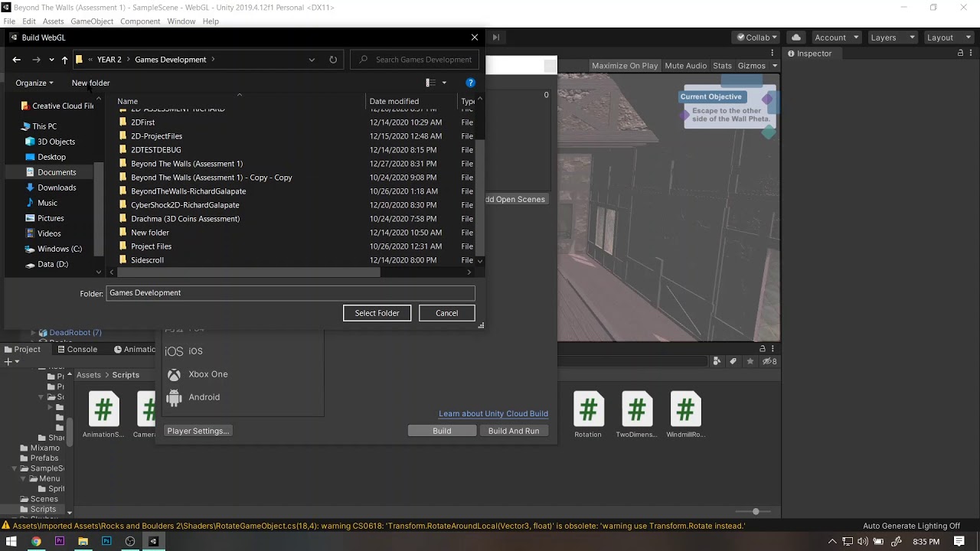Open recent locations dropdown arrow
The image size is (980, 551).
point(51,60)
